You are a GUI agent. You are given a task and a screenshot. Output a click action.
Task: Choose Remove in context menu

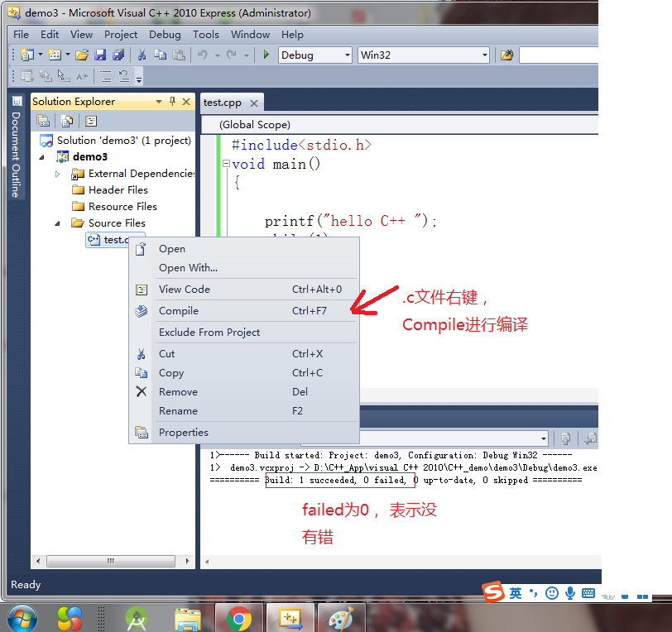pyautogui.click(x=244, y=391)
